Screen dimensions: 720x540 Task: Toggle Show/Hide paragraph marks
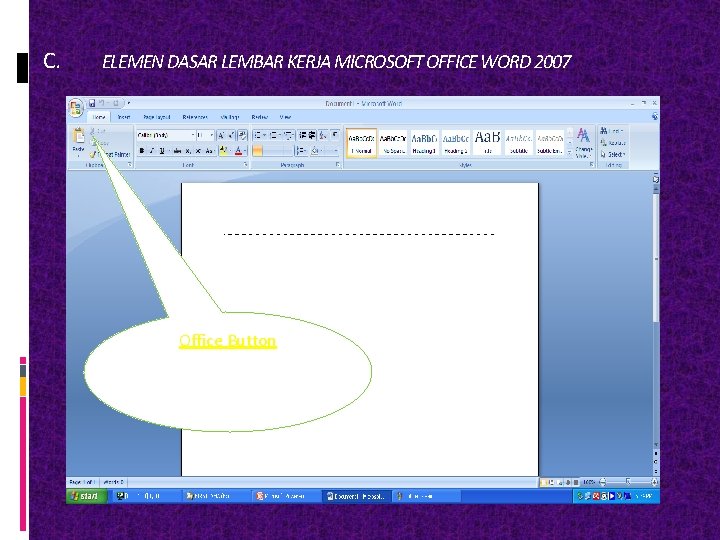point(335,135)
